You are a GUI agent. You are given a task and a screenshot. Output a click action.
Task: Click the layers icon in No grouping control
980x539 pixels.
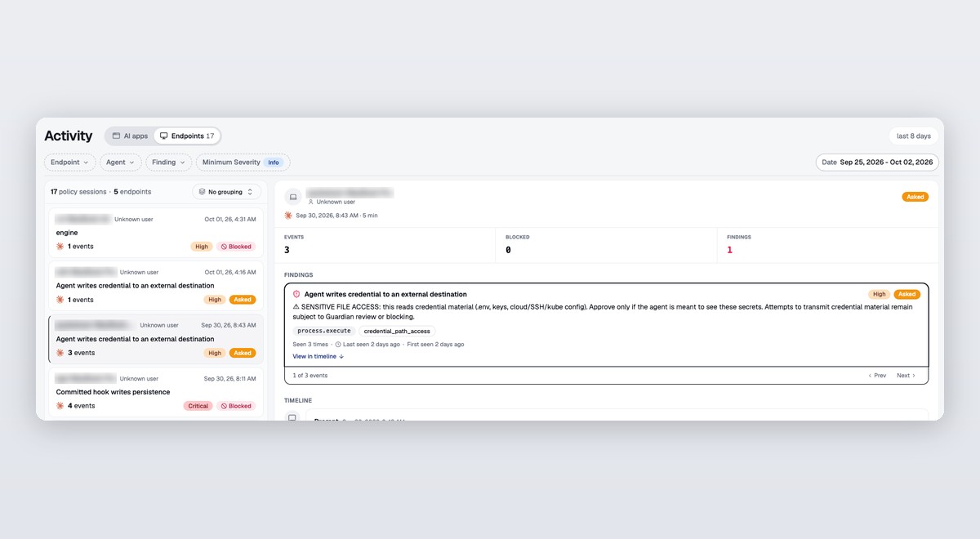tap(202, 192)
